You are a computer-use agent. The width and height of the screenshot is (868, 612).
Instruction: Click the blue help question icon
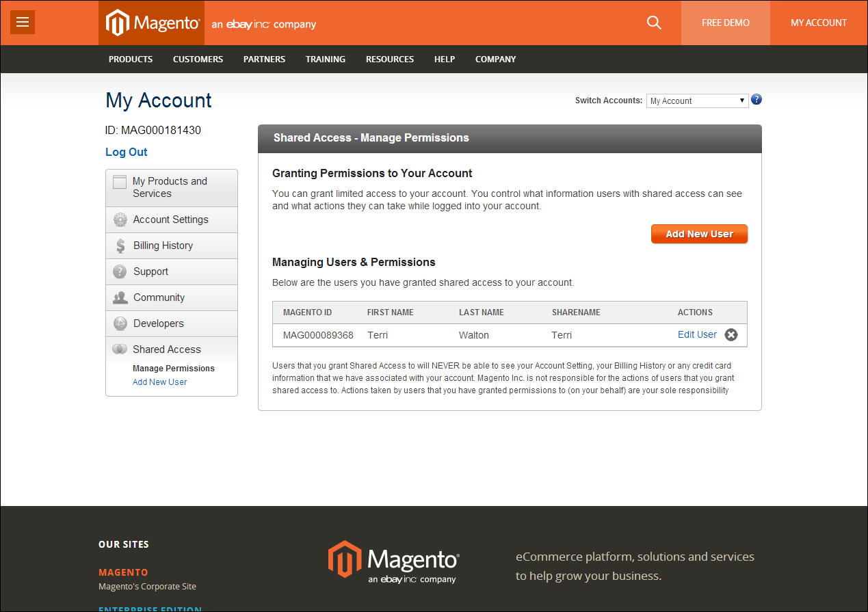[757, 100]
